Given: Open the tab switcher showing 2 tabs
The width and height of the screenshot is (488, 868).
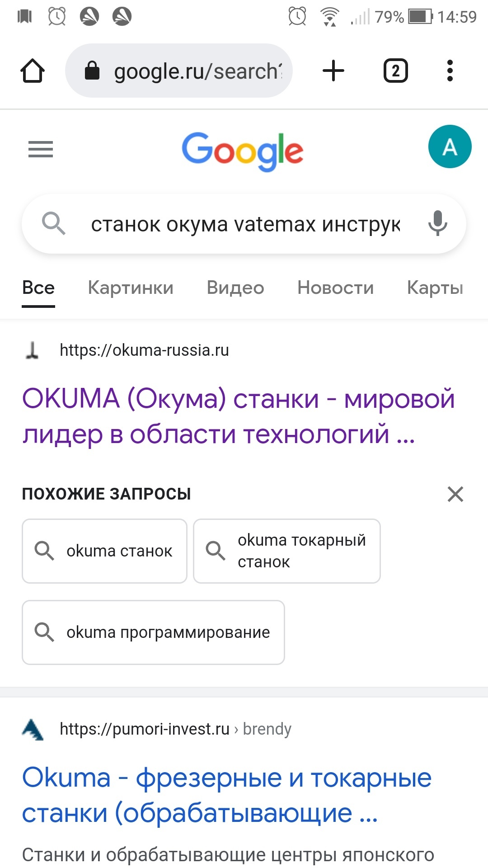Looking at the screenshot, I should [x=395, y=71].
